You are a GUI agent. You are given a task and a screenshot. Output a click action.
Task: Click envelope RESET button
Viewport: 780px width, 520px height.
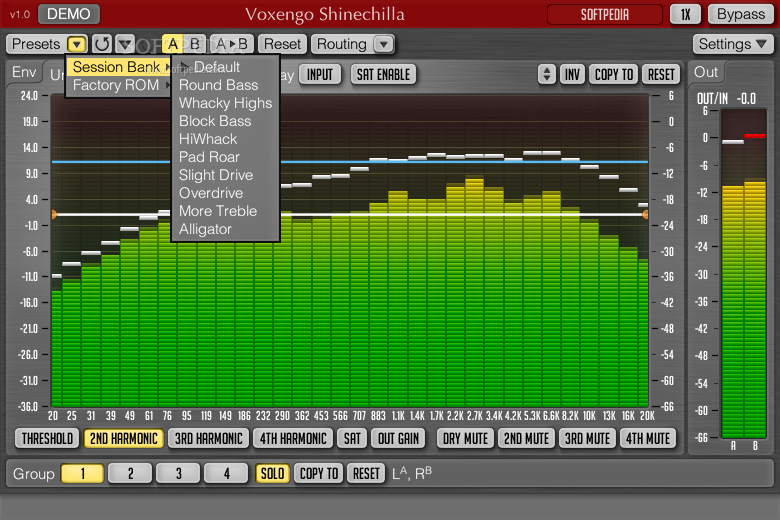661,75
